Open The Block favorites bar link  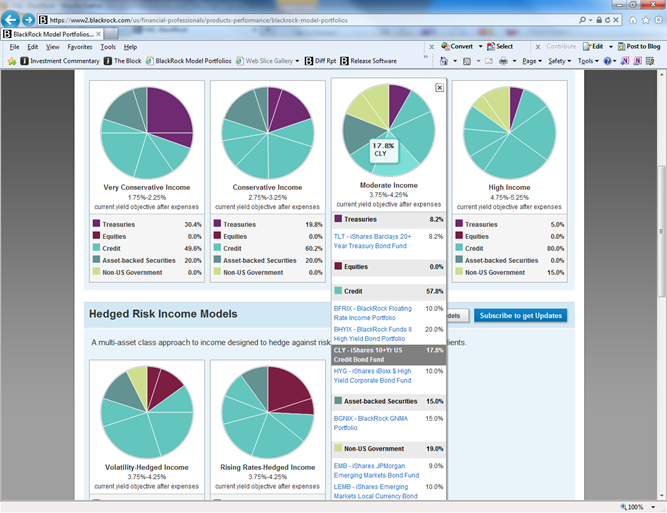(123, 61)
